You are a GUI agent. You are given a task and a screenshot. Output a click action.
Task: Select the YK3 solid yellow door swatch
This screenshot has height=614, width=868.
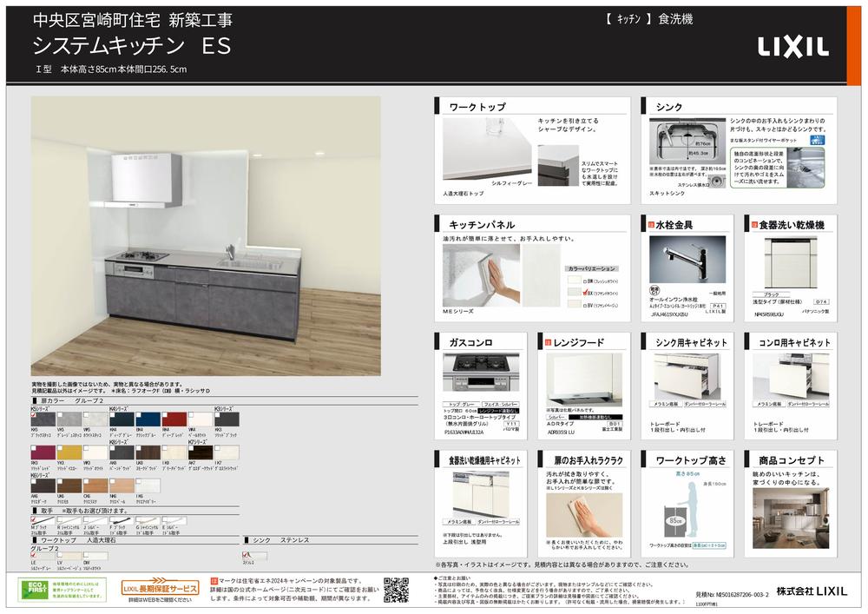point(69,452)
